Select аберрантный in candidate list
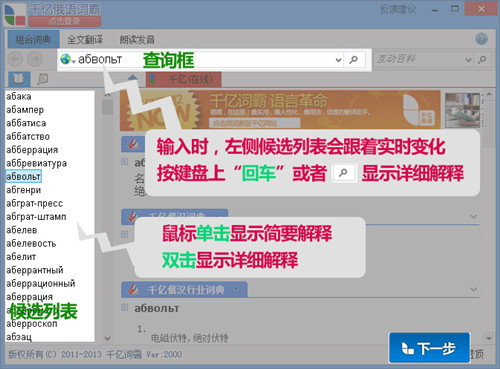500x369 pixels. click(x=35, y=270)
